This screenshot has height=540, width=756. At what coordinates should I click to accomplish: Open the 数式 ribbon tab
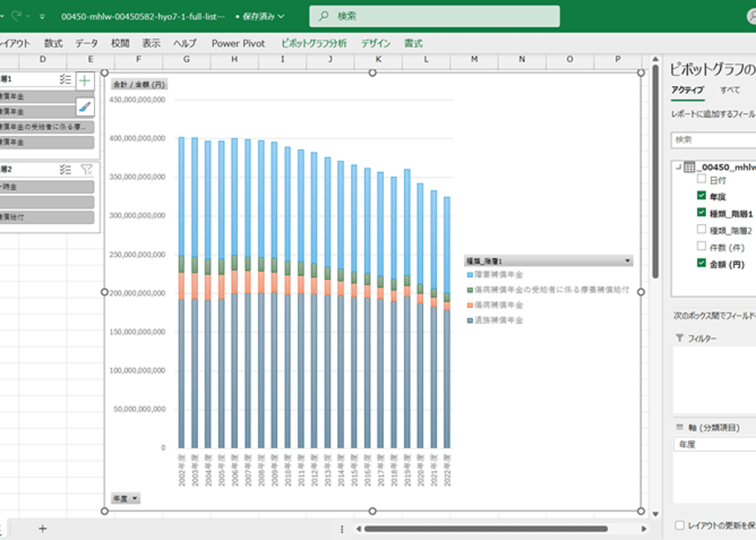point(53,43)
